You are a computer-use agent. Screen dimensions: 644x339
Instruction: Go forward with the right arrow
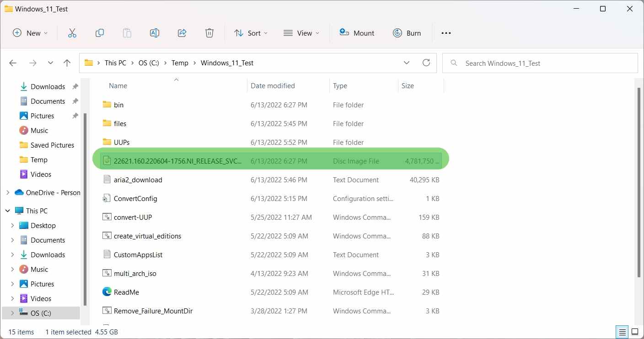pos(32,63)
